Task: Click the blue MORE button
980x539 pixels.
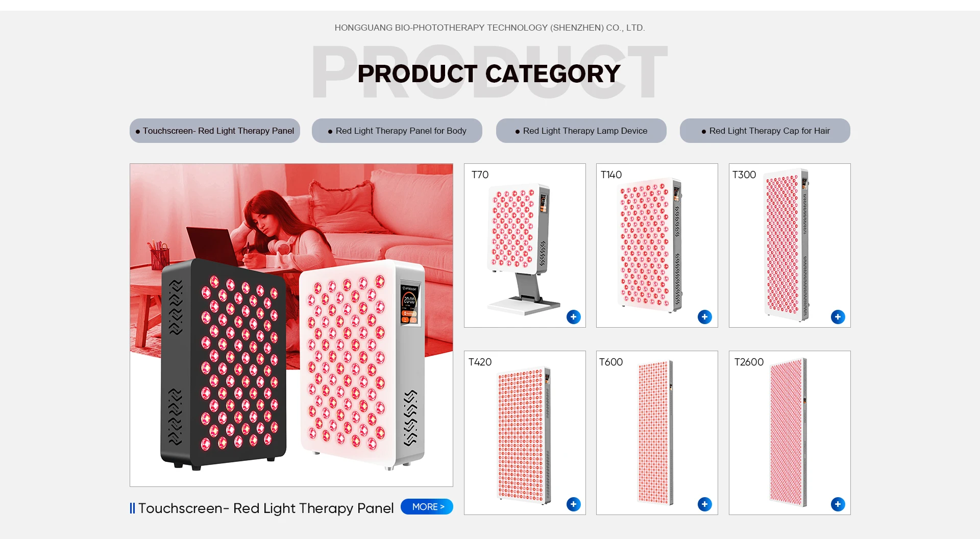Action: coord(427,507)
